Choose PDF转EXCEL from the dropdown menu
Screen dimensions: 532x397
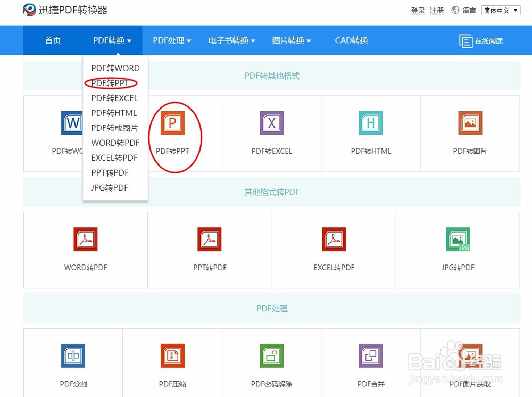[114, 98]
